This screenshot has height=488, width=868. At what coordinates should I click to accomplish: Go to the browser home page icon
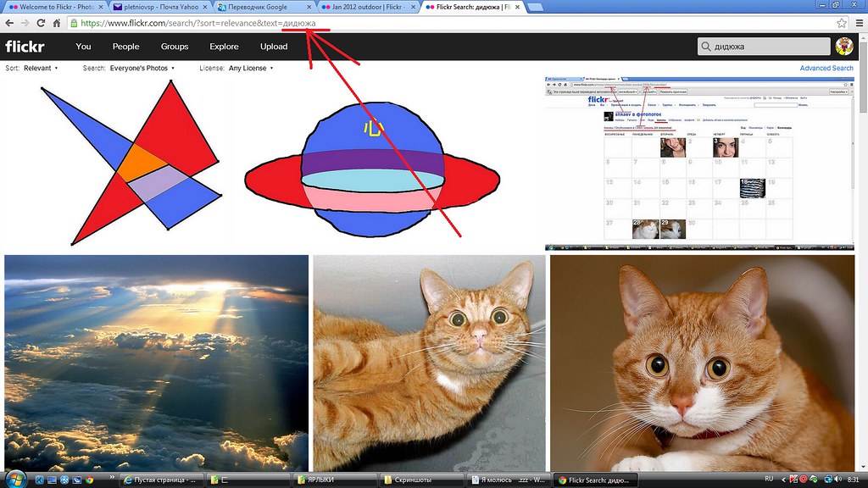[56, 24]
